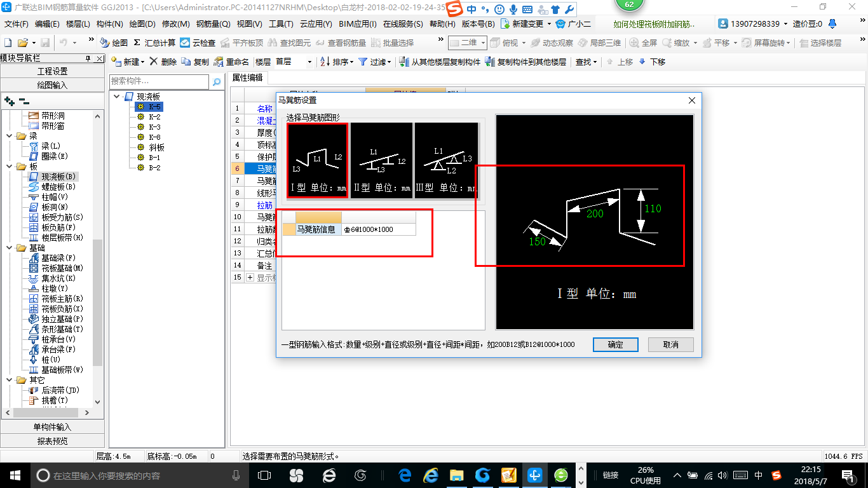Click 确定 to confirm stirrup settings
Viewport: 868px width, 488px height.
click(616, 344)
